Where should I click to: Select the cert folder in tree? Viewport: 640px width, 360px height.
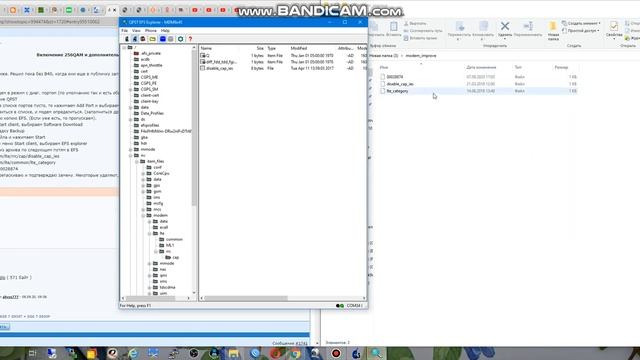coord(141,71)
